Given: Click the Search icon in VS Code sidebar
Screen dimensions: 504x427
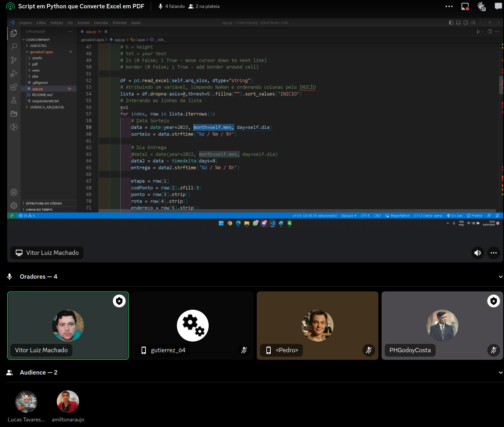Looking at the screenshot, I should click(14, 47).
